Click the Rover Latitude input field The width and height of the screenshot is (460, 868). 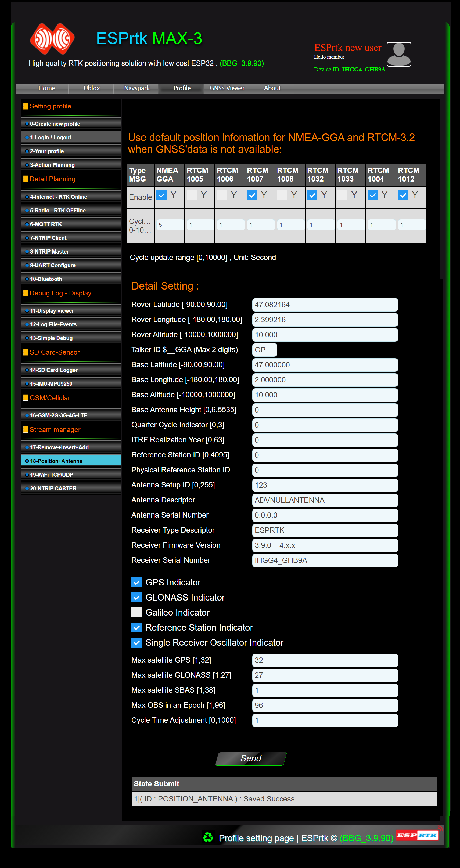point(325,305)
